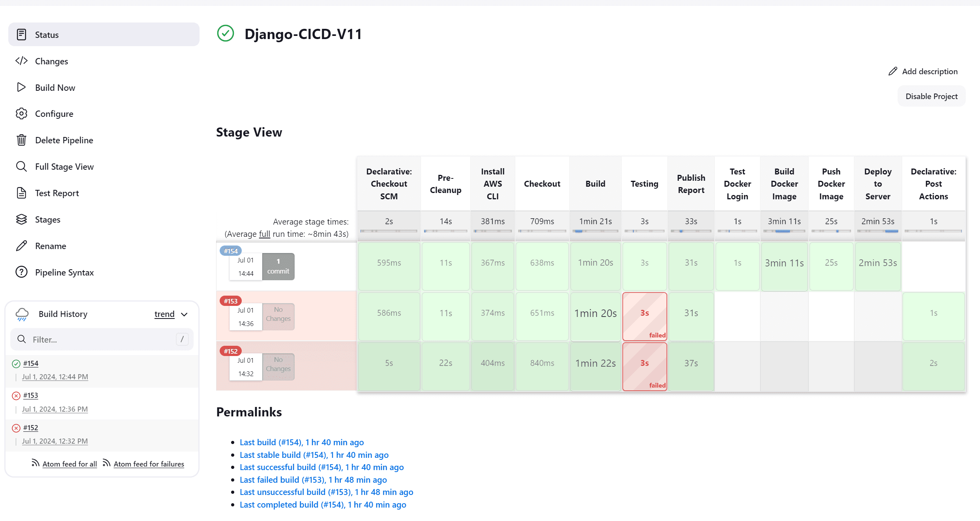Click the Atom feed for all link
This screenshot has width=980, height=521.
[70, 463]
